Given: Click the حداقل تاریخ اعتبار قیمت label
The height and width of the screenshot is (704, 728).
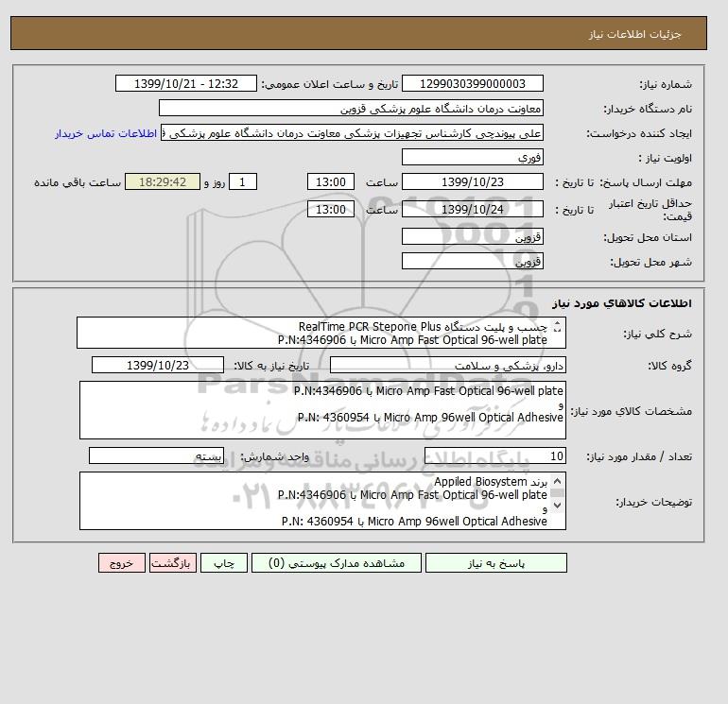Looking at the screenshot, I should [x=650, y=209].
